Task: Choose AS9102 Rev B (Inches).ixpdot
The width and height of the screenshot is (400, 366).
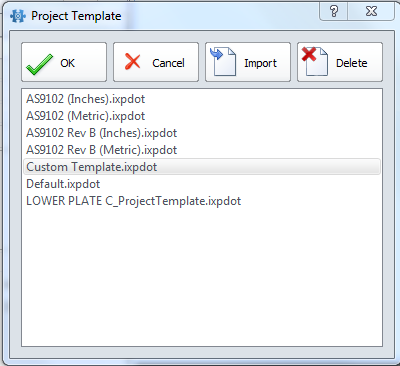Action: pos(102,133)
